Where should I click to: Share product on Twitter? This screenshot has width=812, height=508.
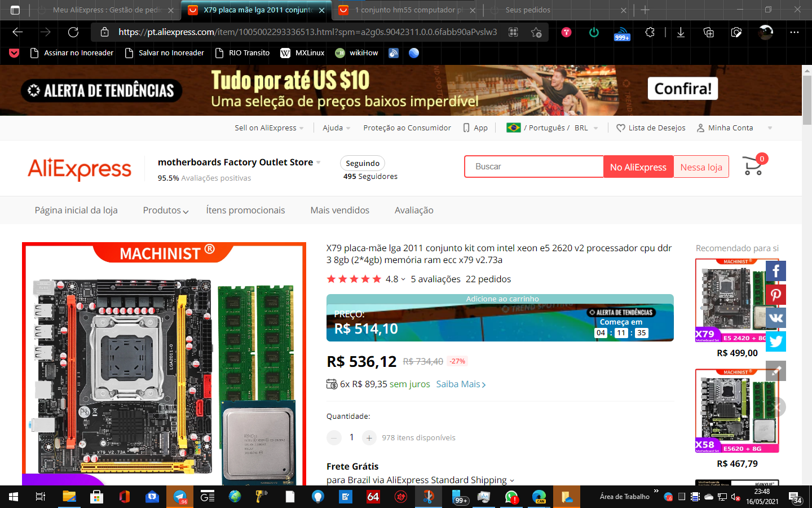776,341
